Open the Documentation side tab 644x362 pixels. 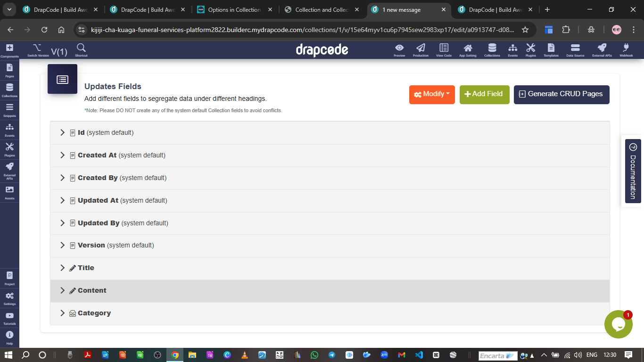(633, 171)
